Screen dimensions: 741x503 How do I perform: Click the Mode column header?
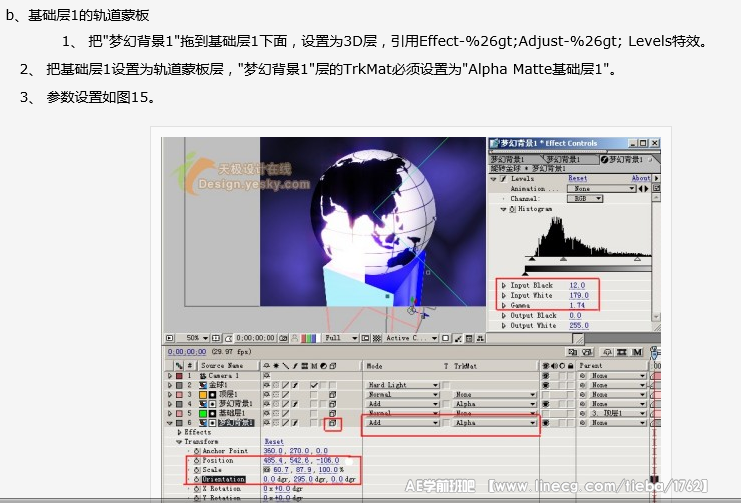pos(375,366)
